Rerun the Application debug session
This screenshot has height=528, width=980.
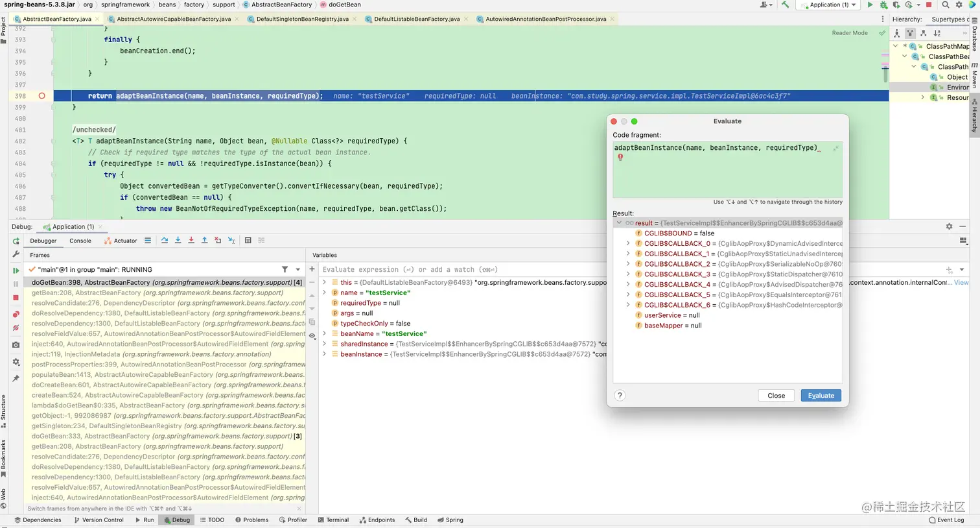(16, 241)
